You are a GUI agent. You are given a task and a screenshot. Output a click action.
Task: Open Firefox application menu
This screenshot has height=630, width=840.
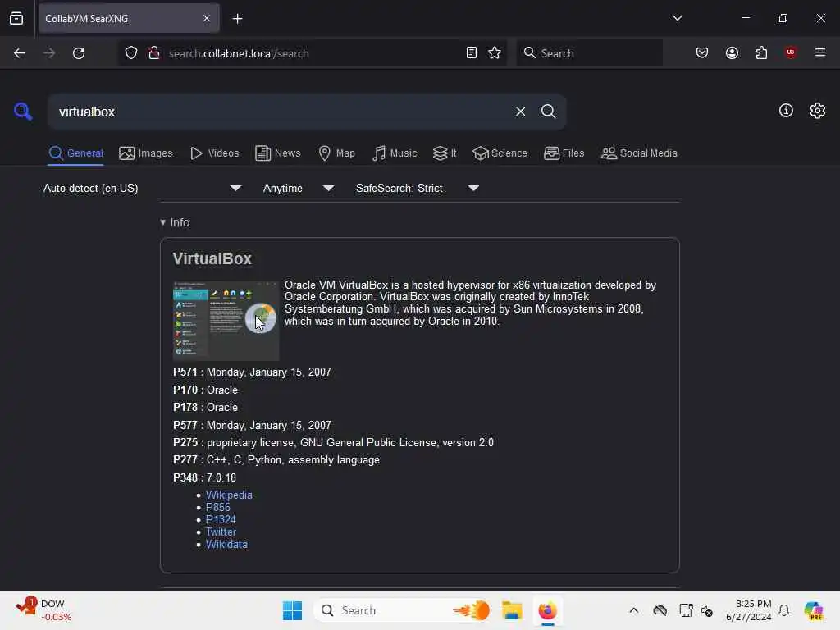[x=820, y=52]
